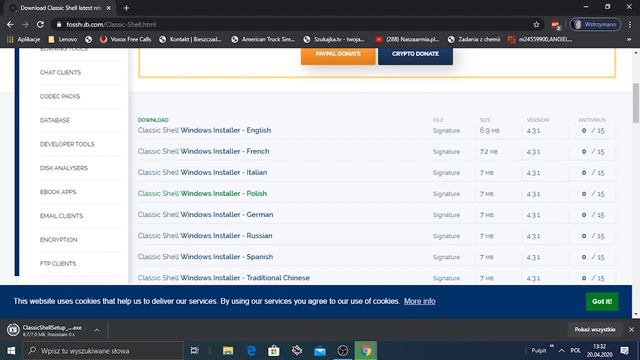View antivirus result for French installer
The height and width of the screenshot is (360, 640).
(593, 151)
